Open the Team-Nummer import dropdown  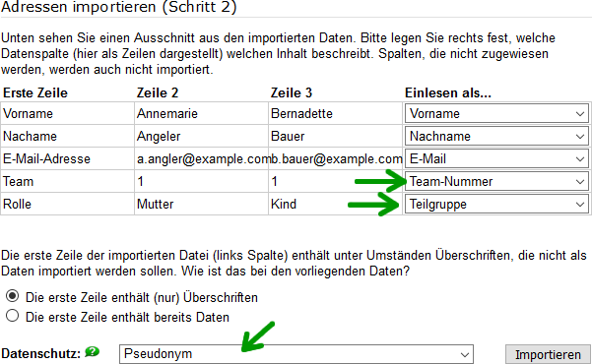[x=496, y=181]
